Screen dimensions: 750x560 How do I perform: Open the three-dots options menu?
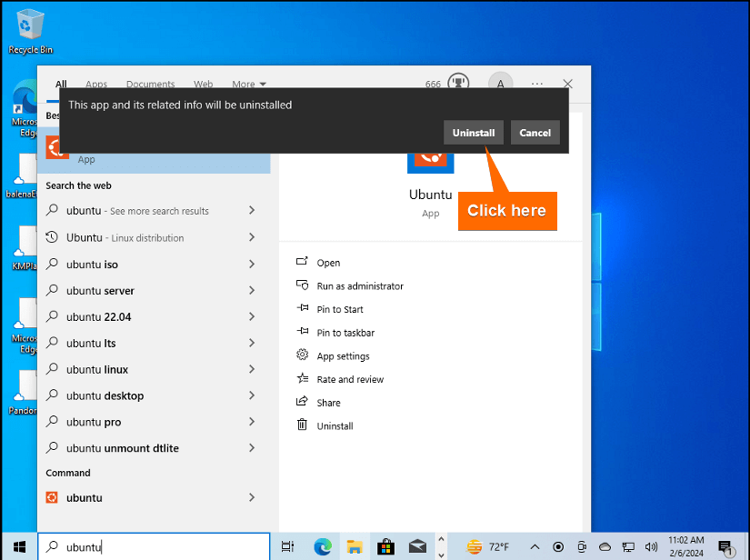(x=536, y=84)
